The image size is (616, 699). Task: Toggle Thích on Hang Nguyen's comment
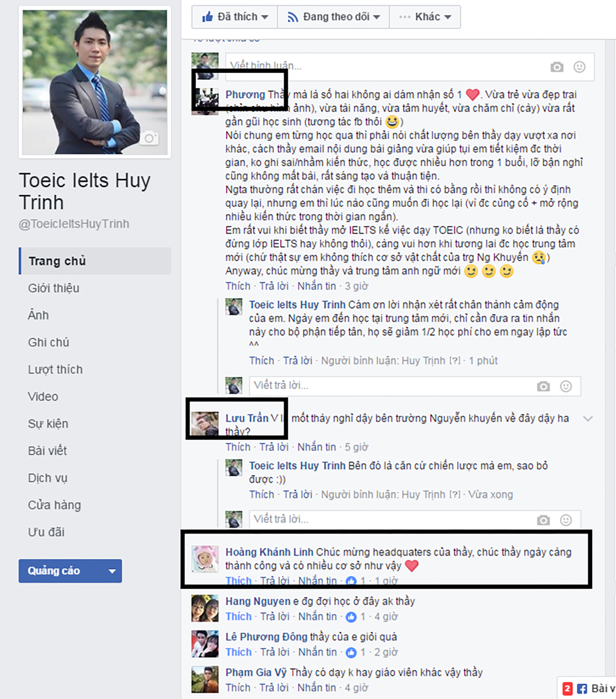coord(239,616)
